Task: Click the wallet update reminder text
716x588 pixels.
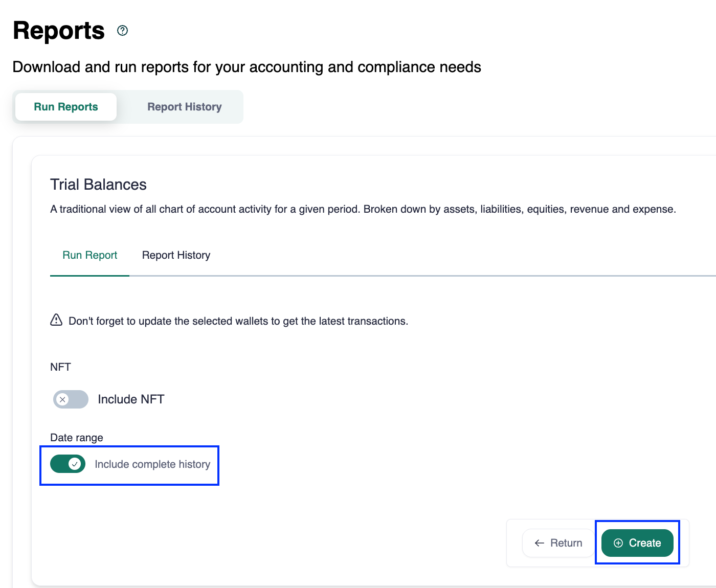Action: point(238,321)
